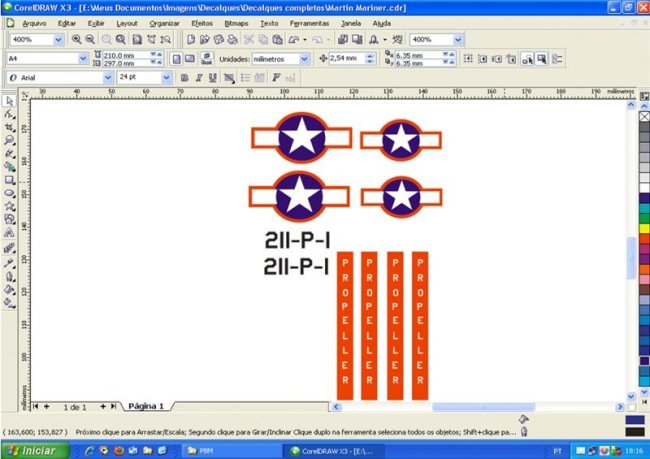Pick the yellow swatch in color palette
This screenshot has height=459, width=650.
click(643, 228)
